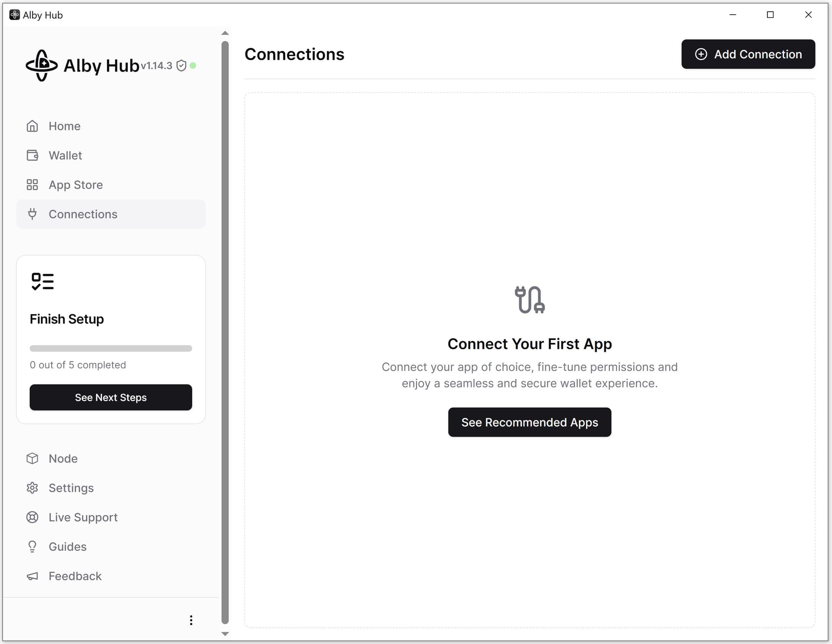The image size is (832, 644).
Task: Click the Finish Setup checklist icon
Action: pyautogui.click(x=42, y=281)
